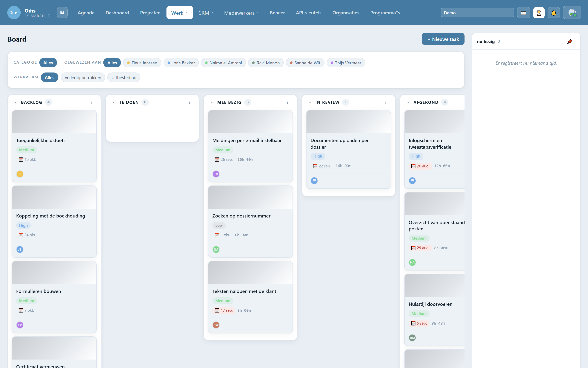
Task: Open the user profile avatar menu
Action: [x=572, y=13]
